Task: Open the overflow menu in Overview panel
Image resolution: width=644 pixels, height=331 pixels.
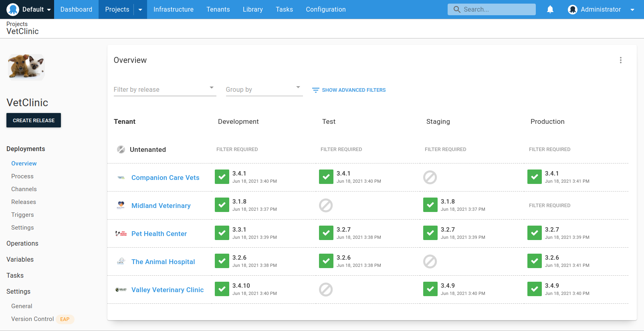Action: coord(621,60)
